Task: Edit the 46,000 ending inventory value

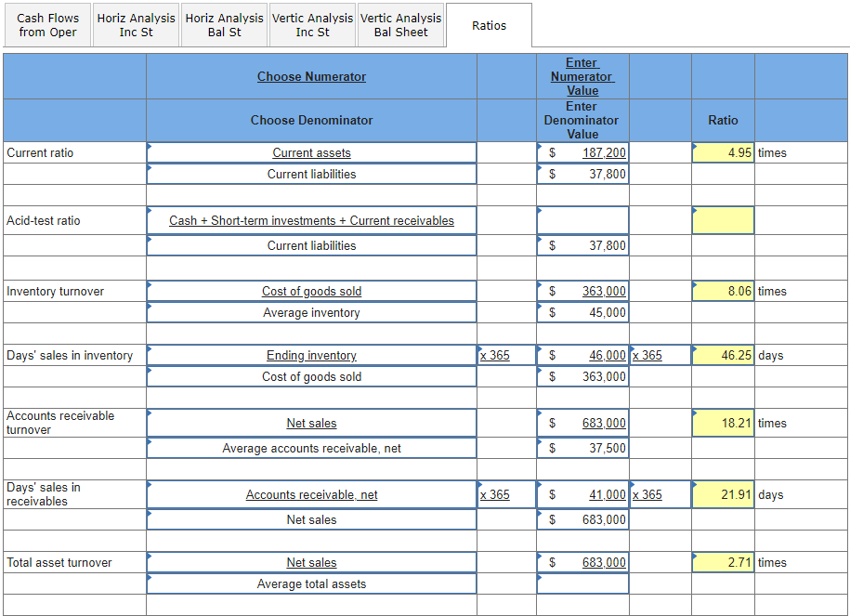Action: coord(582,355)
